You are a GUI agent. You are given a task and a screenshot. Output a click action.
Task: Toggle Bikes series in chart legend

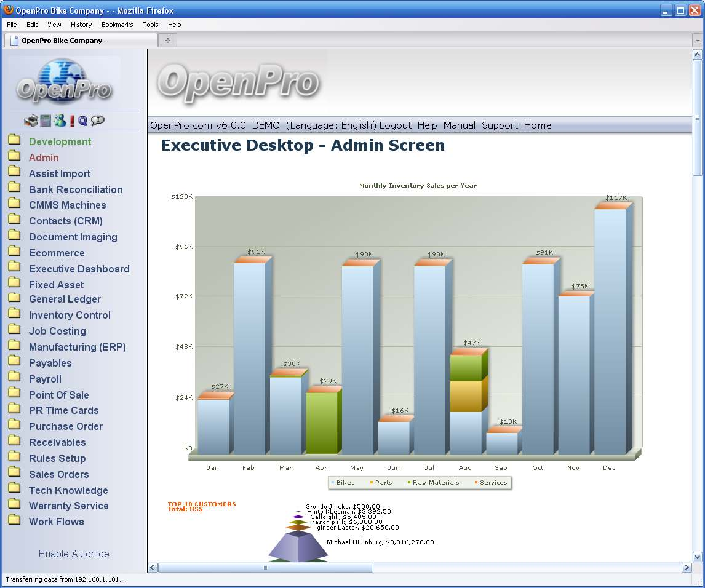343,483
